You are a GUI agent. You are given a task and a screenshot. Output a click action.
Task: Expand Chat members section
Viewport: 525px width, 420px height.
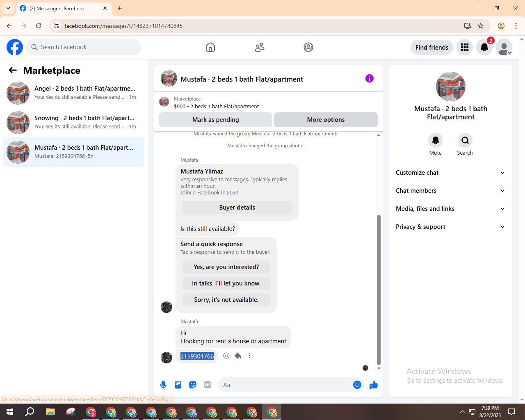click(451, 191)
